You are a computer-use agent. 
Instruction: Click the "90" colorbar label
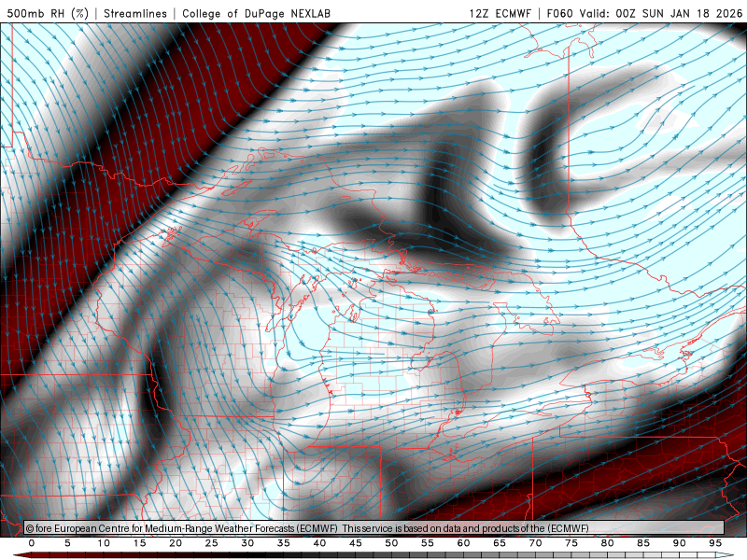coord(679,543)
